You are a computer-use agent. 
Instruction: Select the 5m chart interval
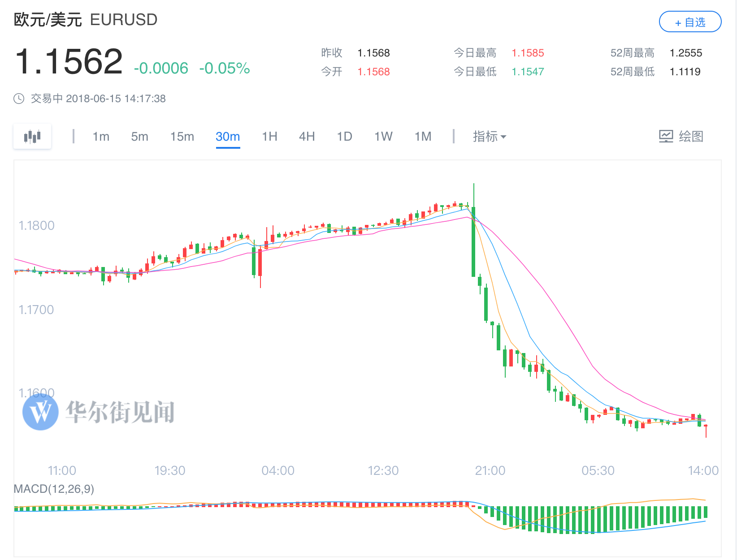coord(139,136)
